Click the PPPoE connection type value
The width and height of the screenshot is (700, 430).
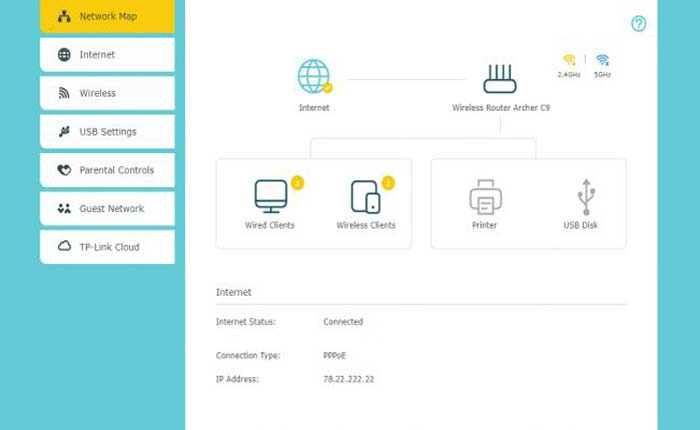(x=334, y=355)
